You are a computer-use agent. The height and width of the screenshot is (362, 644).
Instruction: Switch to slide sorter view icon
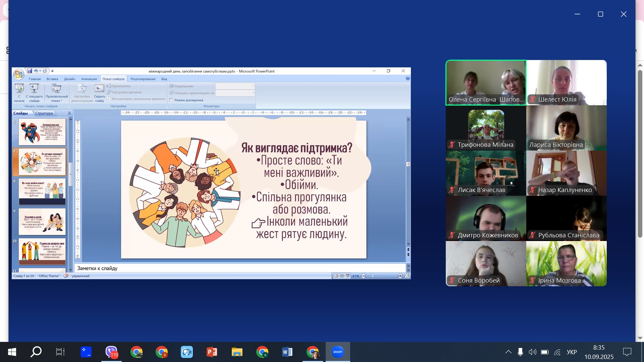(x=342, y=276)
